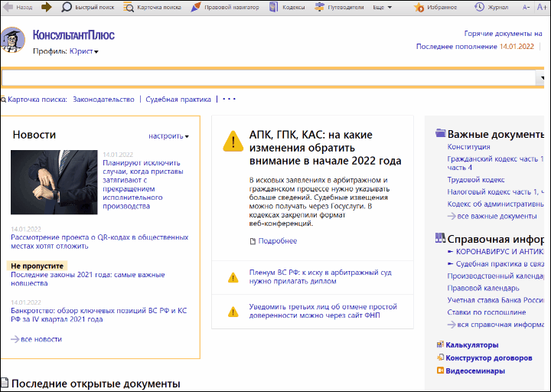Go forward with the brown arrow

46,7
